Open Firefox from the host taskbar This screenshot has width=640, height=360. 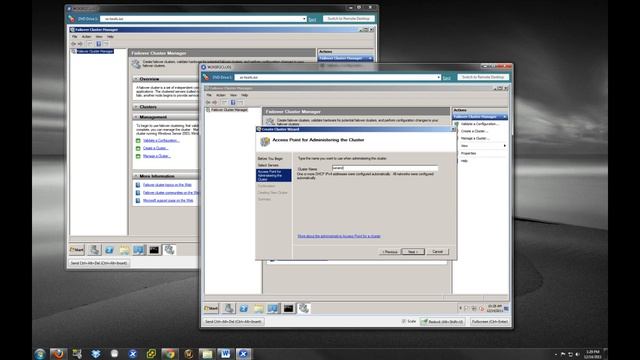[x=58, y=354]
